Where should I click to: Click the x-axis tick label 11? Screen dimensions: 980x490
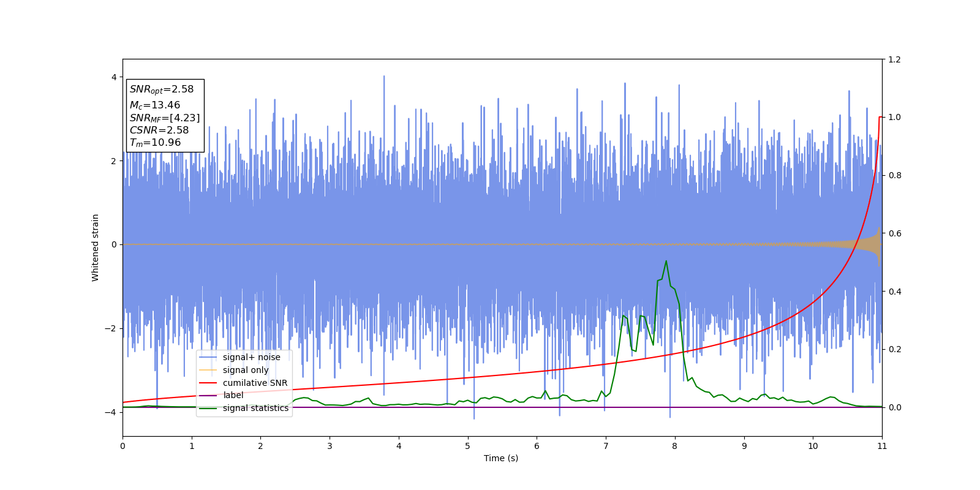pos(882,446)
